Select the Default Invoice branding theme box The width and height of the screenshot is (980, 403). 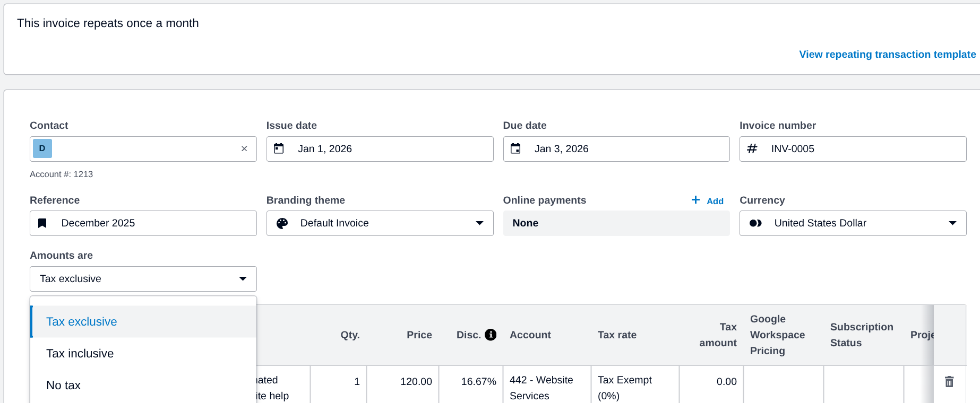pos(380,223)
